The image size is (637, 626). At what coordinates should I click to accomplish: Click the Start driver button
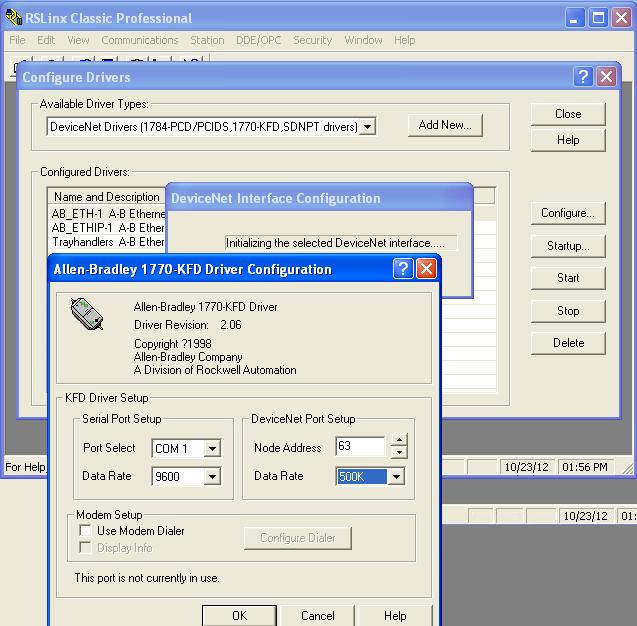pos(568,278)
